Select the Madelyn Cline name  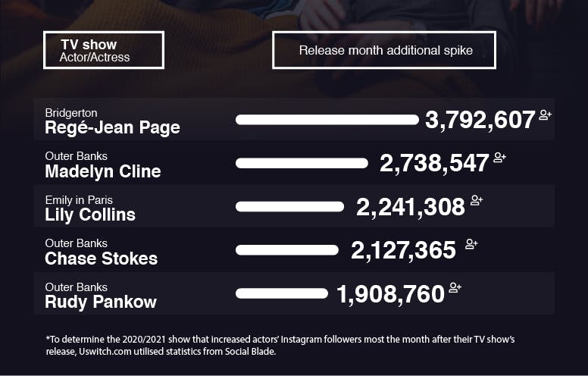103,171
